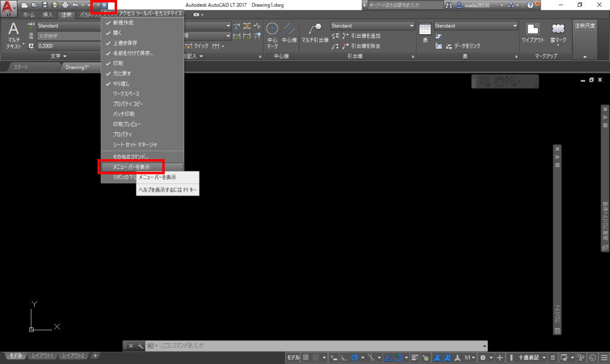Click the Plot printer icon in quick access toolbar
Image resolution: width=610 pixels, height=364 pixels.
[65, 5]
